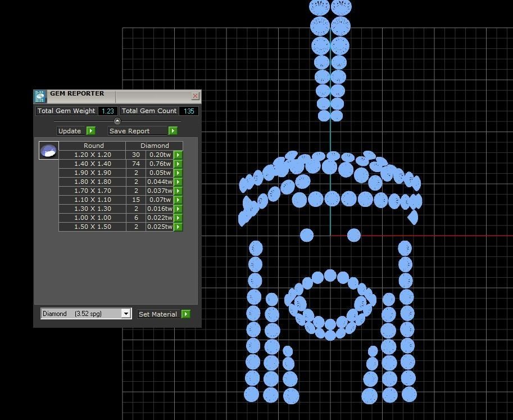Click green arrow in the 1.20 X 1.20 row
This screenshot has width=513, height=420.
tap(178, 155)
